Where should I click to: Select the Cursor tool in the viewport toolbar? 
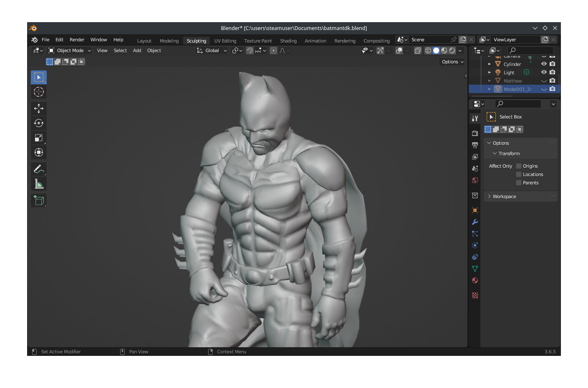[39, 92]
